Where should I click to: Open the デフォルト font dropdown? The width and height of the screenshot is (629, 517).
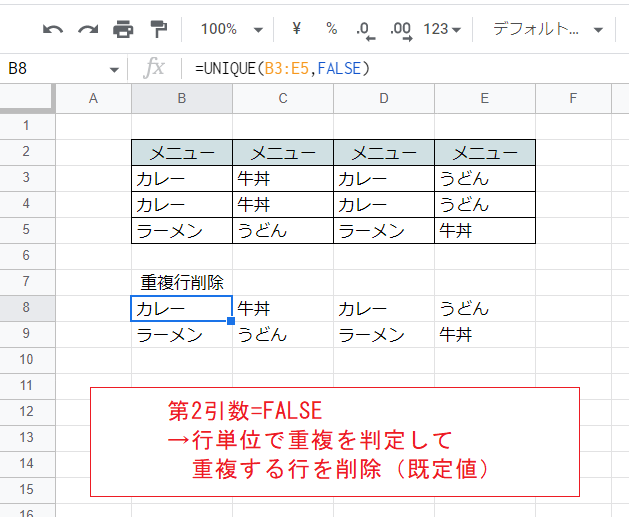[x=548, y=29]
